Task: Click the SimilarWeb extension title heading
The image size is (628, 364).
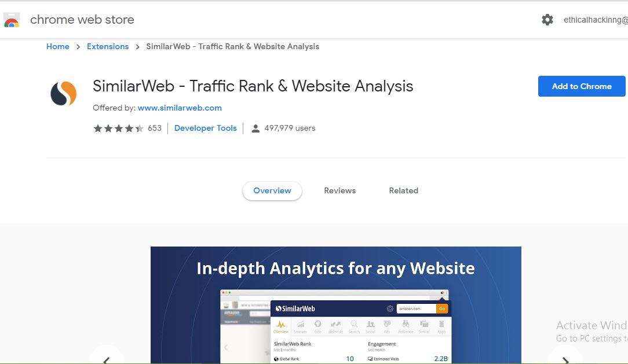Action: (253, 86)
